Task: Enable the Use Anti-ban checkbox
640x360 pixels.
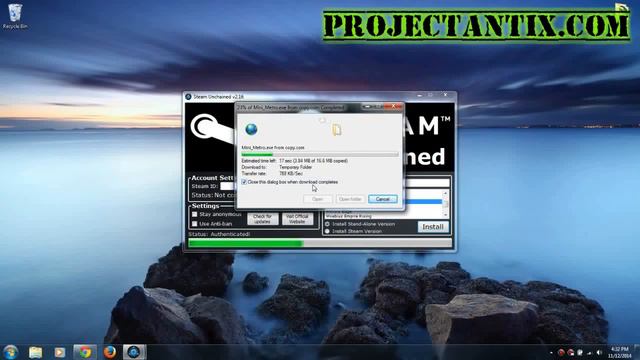Action: tap(195, 224)
